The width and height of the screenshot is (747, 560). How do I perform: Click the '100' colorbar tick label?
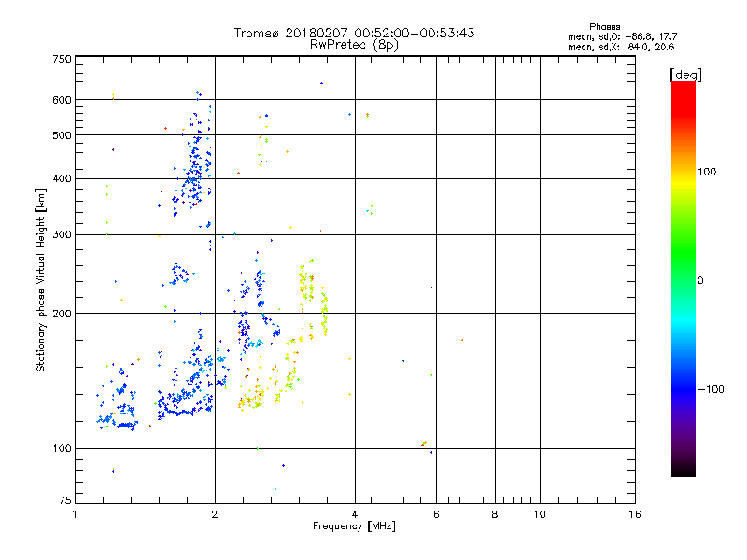coord(707,172)
